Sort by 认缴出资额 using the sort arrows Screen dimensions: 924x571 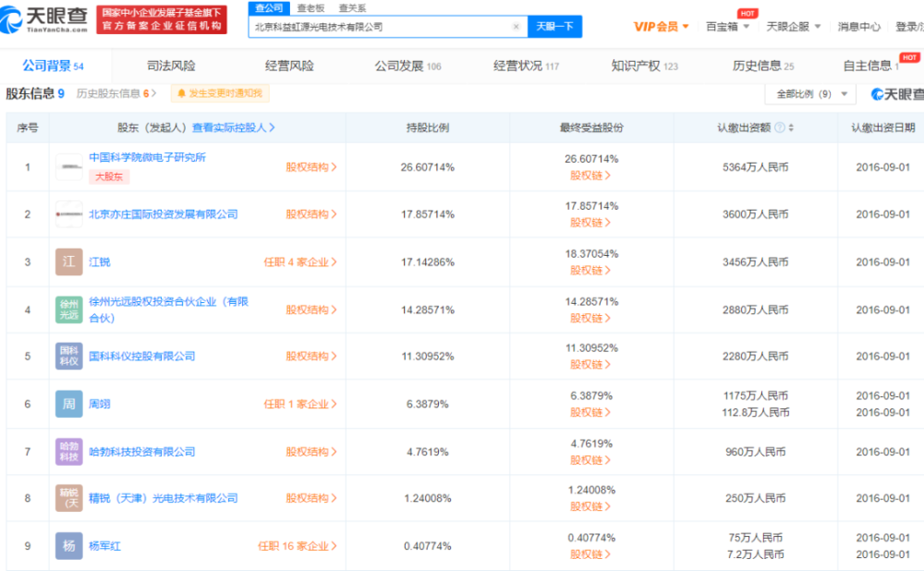[x=791, y=128]
